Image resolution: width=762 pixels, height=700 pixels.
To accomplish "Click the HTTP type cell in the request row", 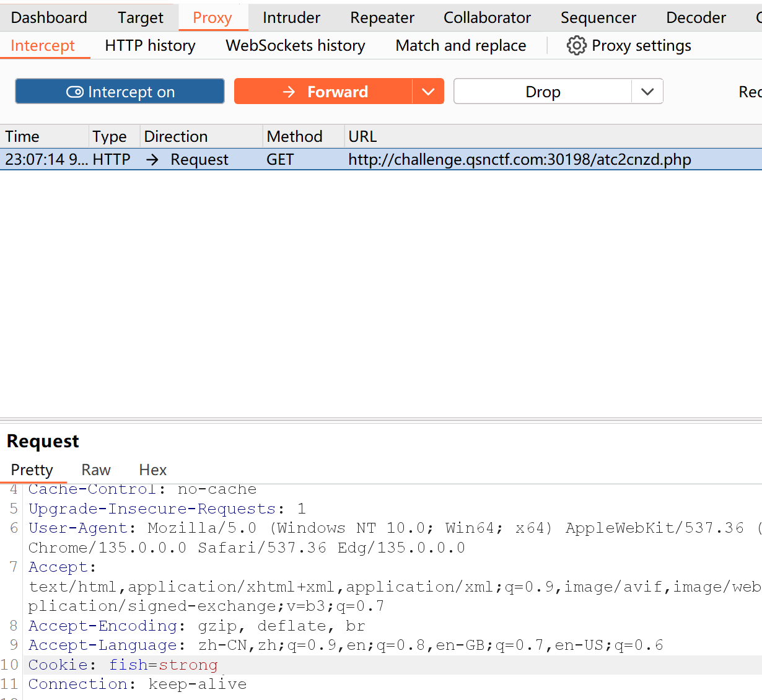I will click(x=112, y=160).
